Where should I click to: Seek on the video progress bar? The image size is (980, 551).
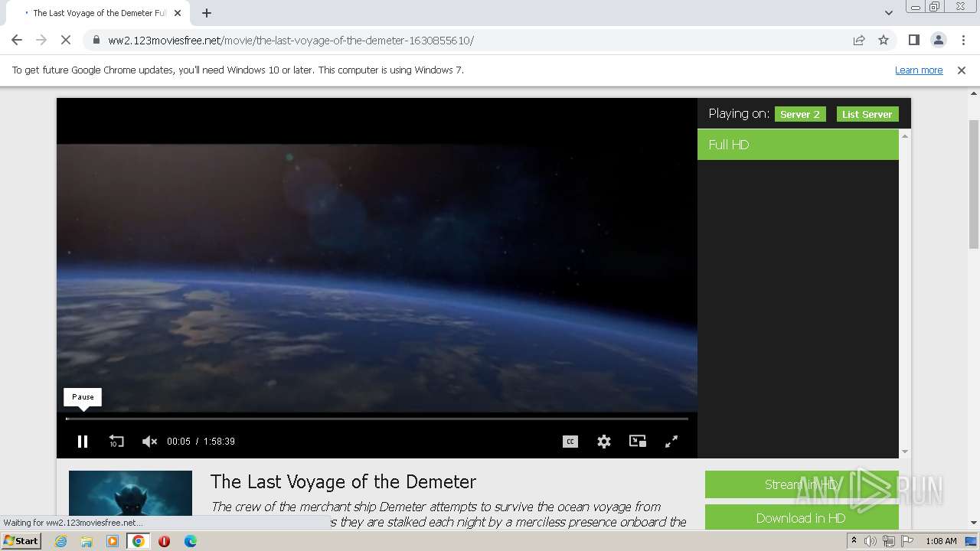(377, 419)
